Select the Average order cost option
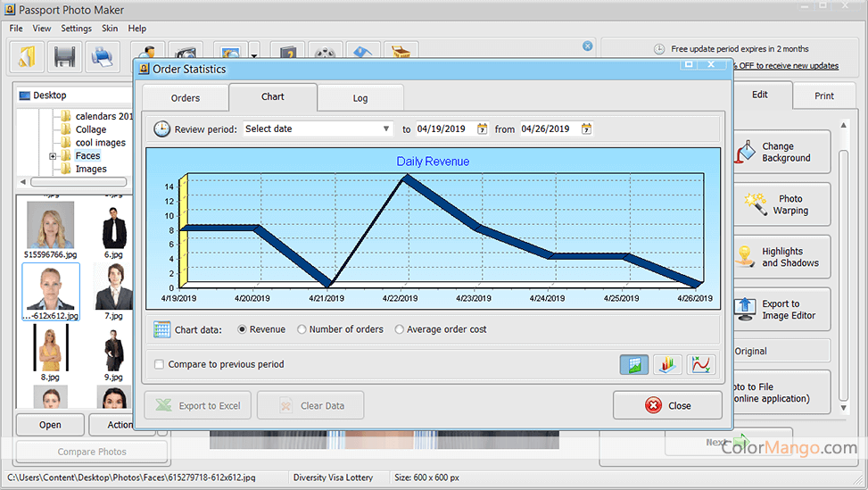The image size is (868, 490). coord(400,329)
